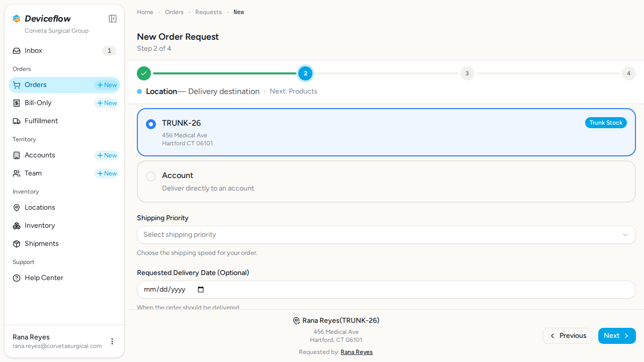Screen dimensions: 644x362
Task: Go to Orders breadcrumb
Action: point(174,12)
